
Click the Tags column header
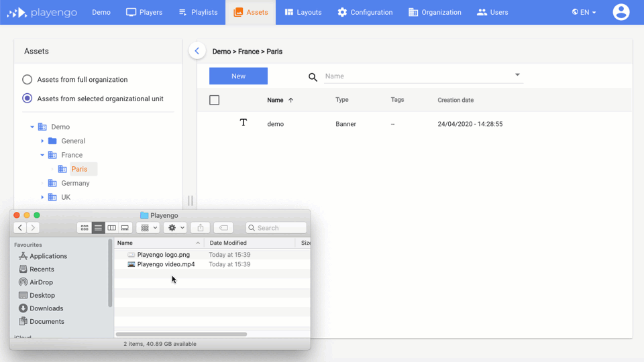point(397,100)
